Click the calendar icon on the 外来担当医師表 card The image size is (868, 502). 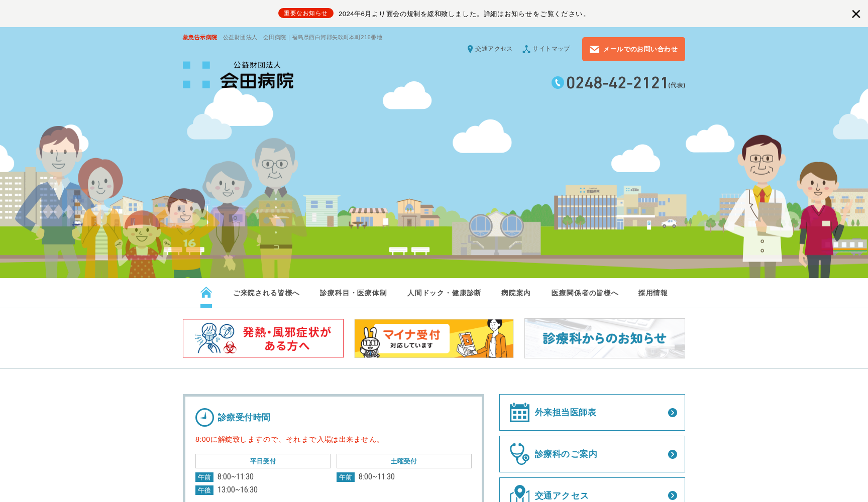point(520,412)
